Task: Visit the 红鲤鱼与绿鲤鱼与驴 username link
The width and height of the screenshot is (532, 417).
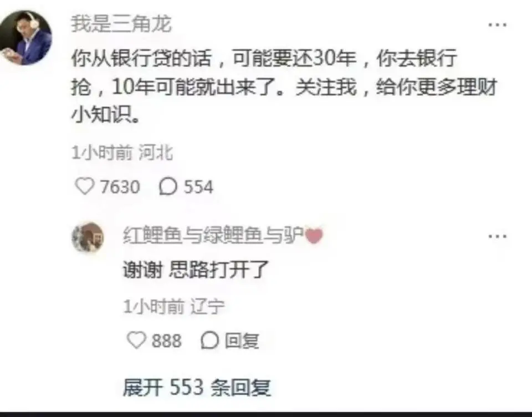Action: [x=213, y=235]
